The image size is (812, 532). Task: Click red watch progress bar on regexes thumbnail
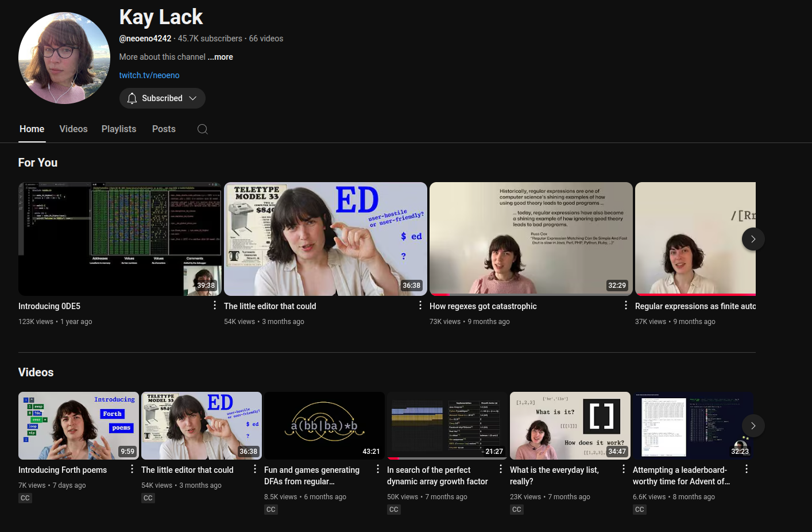pyautogui.click(x=440, y=295)
